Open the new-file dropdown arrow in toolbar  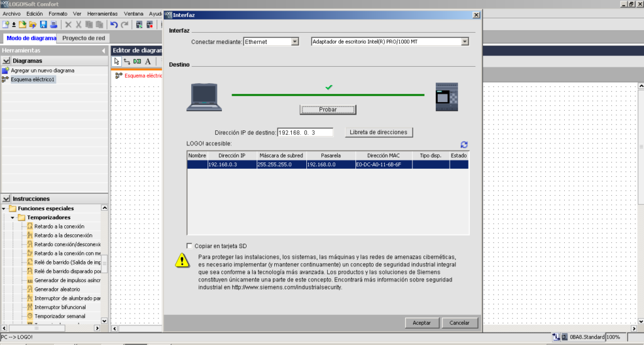click(14, 25)
